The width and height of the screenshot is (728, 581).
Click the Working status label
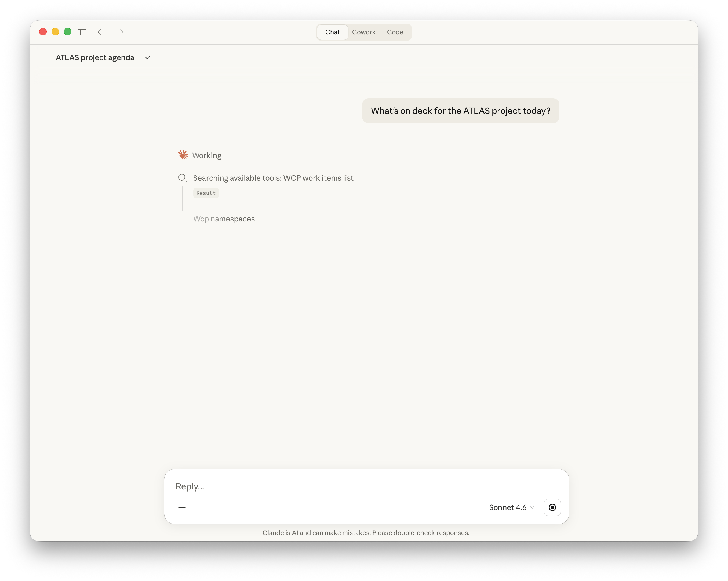[x=206, y=155]
